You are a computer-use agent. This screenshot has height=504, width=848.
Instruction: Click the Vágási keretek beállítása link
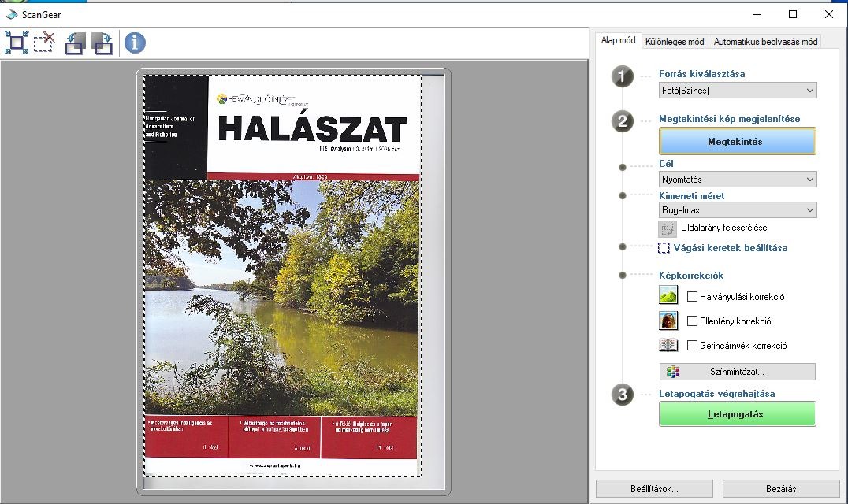[x=730, y=248]
